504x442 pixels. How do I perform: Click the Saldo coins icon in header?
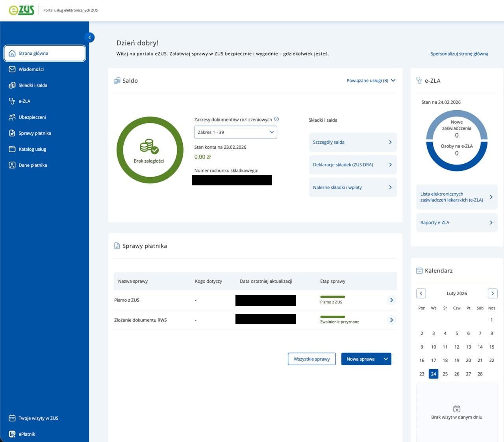coord(117,81)
